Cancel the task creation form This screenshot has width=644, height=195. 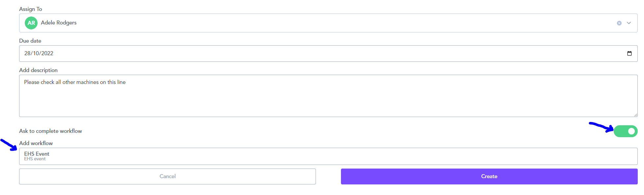[168, 176]
